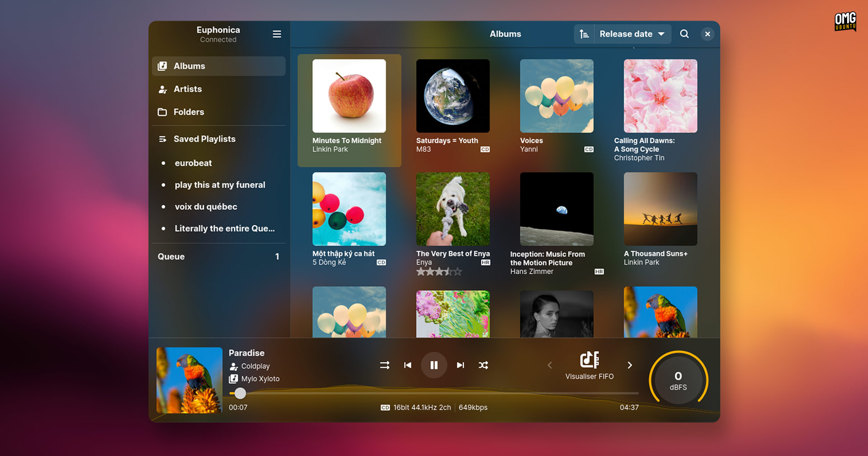This screenshot has height=456, width=868.
Task: Pause the current track
Action: tap(434, 365)
